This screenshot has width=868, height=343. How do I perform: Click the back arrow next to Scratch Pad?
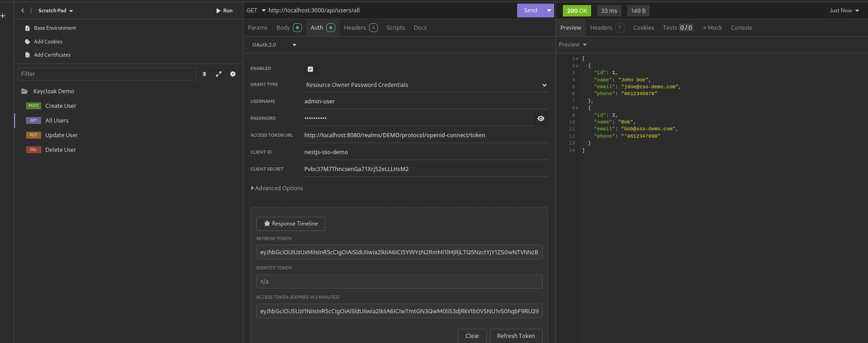[23, 11]
